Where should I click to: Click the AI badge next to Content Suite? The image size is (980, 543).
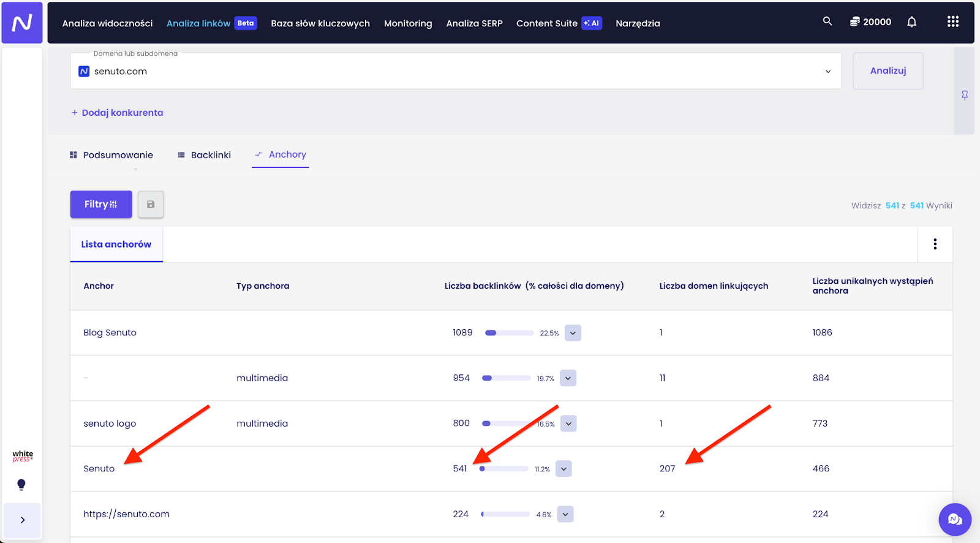coord(592,23)
